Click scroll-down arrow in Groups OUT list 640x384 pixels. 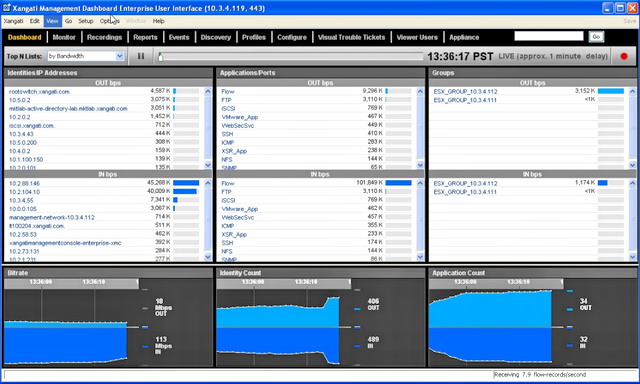[633, 165]
